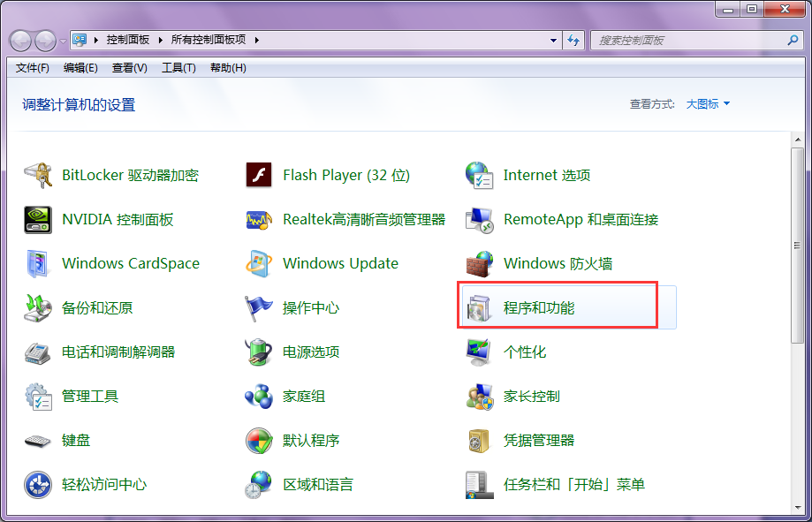The image size is (812, 522).
Task: Click the Realtek高清晰音频管理器 link
Action: coord(364,220)
